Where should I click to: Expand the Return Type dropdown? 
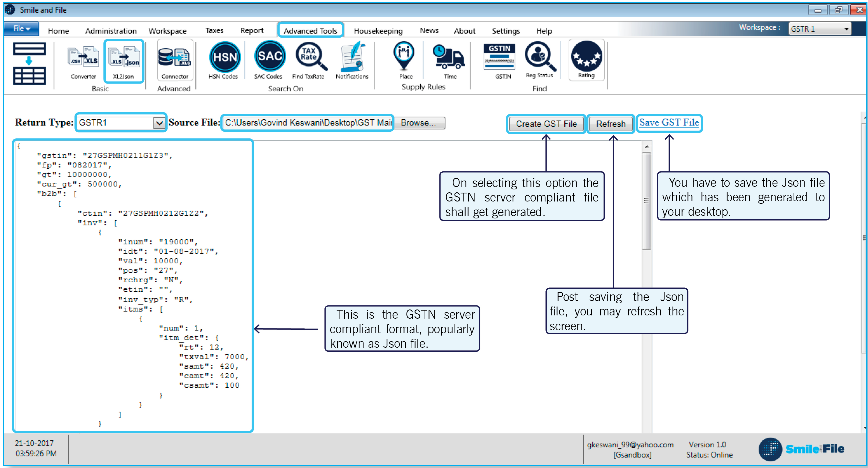(159, 123)
